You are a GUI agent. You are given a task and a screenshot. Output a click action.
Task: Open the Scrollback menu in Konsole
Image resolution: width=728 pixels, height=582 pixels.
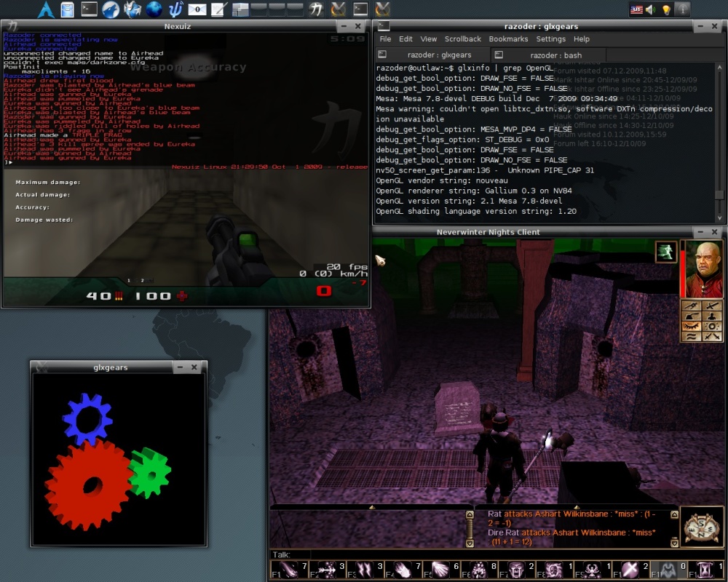[x=463, y=39]
